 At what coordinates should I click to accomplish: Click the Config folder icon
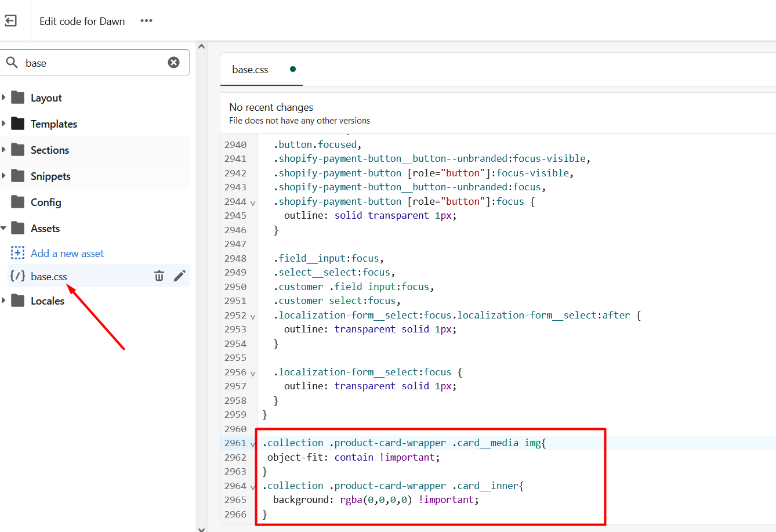18,202
